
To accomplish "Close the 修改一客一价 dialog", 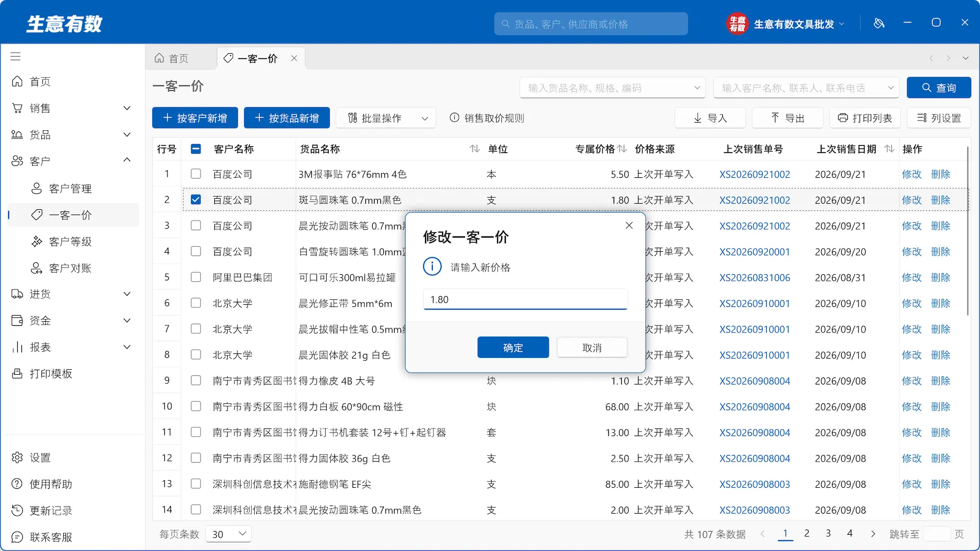I will pyautogui.click(x=629, y=226).
